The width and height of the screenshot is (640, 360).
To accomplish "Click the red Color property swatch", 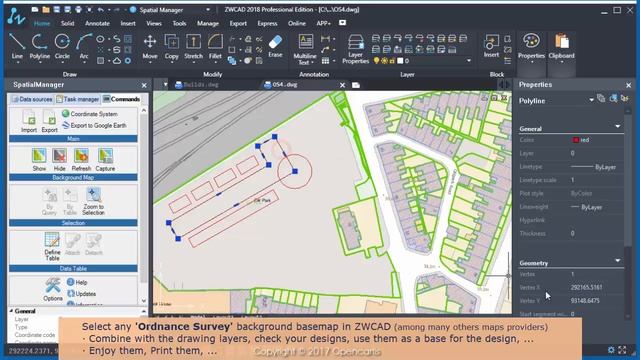I will point(576,140).
